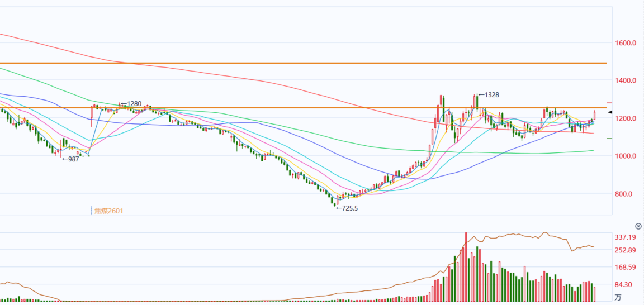Click the ←725.5 lowest price annotation

347,208
